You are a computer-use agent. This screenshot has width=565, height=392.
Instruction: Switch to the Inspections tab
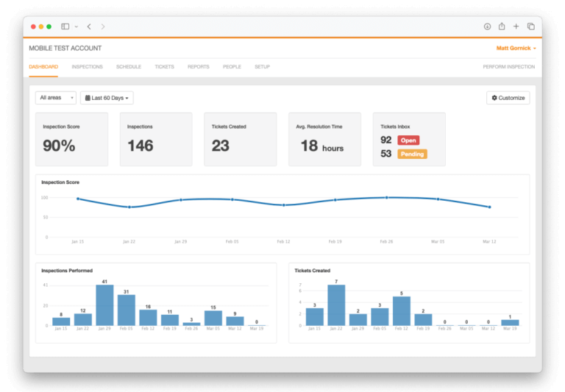pyautogui.click(x=87, y=67)
